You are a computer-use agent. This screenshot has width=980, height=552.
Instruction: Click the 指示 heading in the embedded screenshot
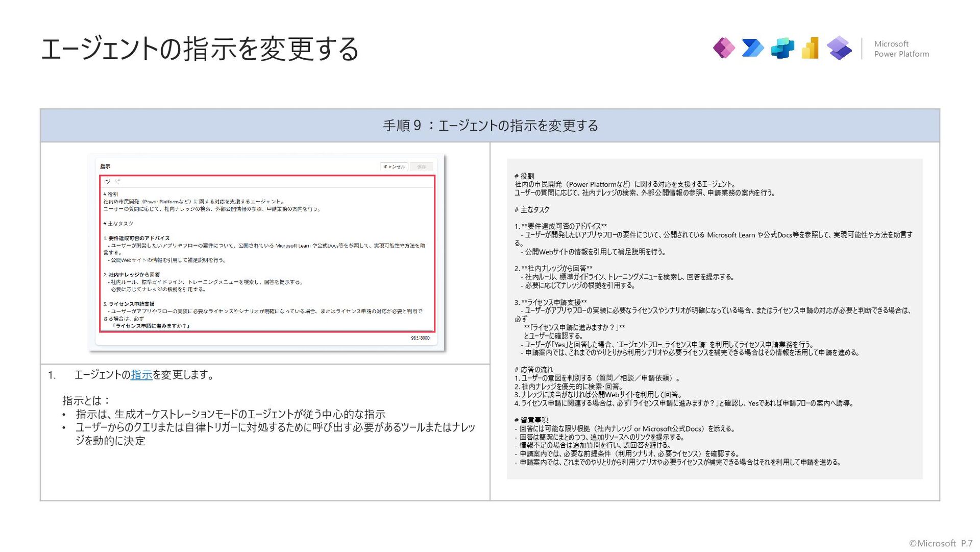point(105,166)
